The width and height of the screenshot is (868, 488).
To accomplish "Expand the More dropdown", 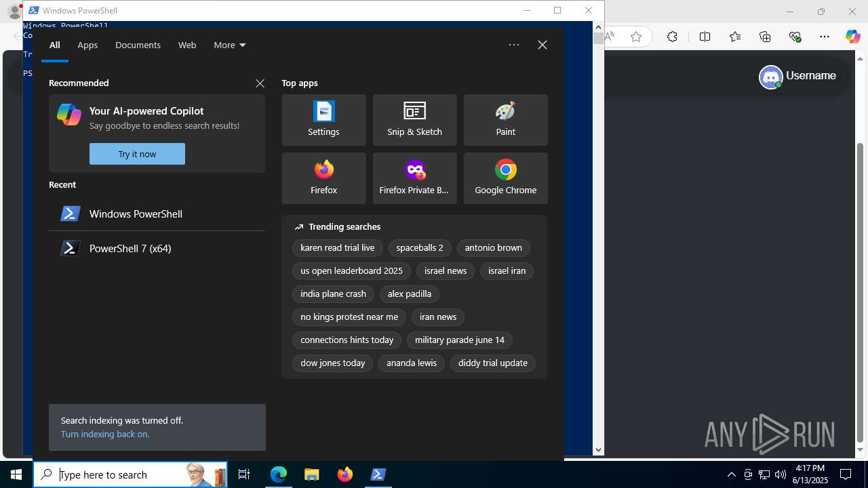I will pyautogui.click(x=230, y=45).
